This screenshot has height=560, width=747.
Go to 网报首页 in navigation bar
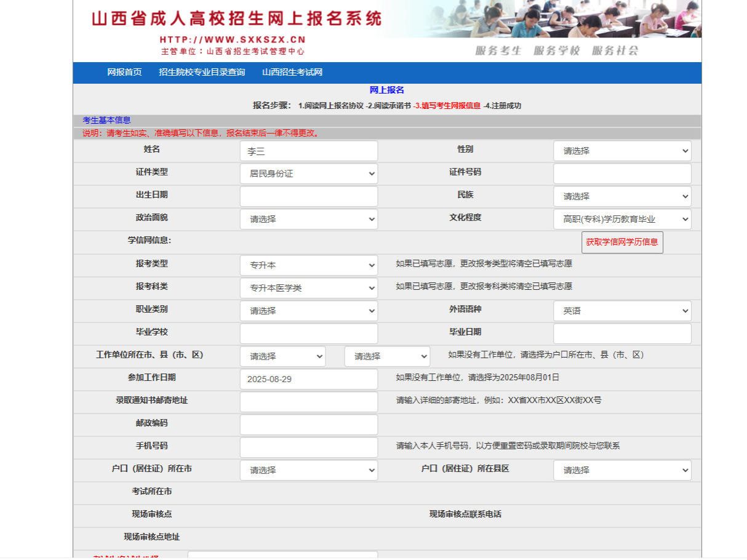click(124, 73)
